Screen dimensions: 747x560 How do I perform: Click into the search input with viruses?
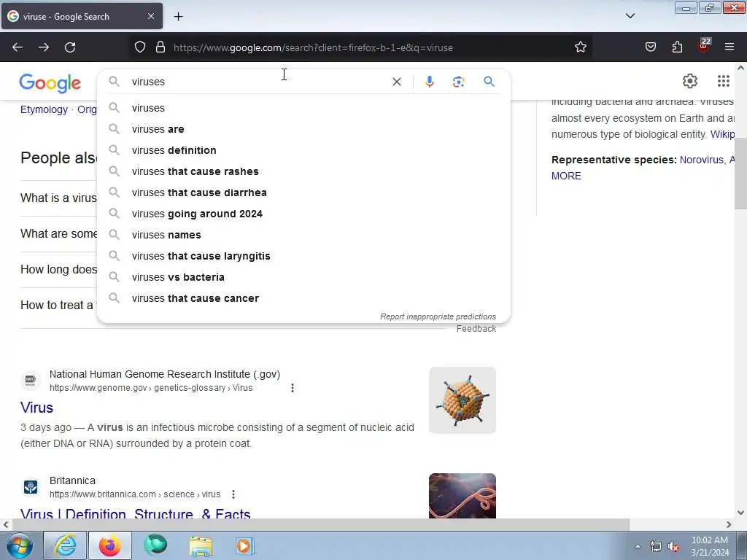[x=258, y=82]
